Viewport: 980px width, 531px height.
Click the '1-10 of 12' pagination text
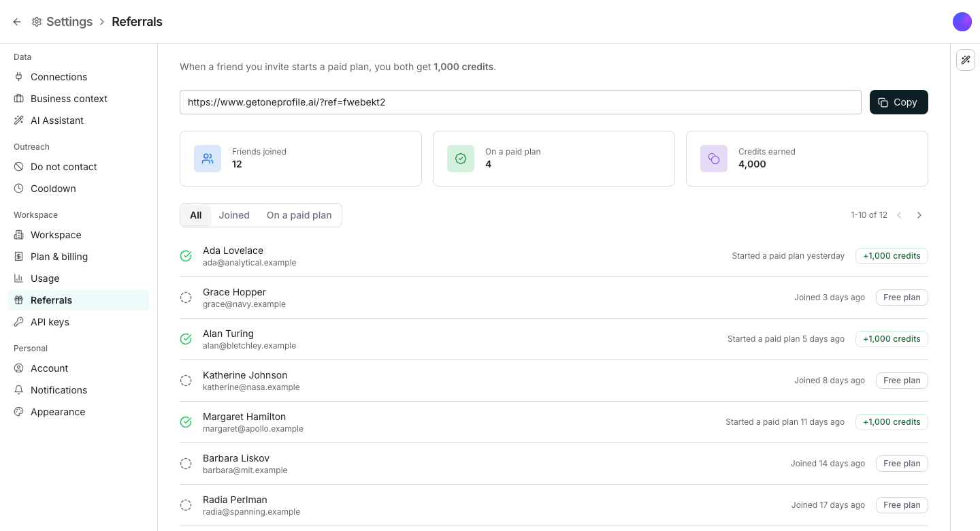pyautogui.click(x=869, y=215)
